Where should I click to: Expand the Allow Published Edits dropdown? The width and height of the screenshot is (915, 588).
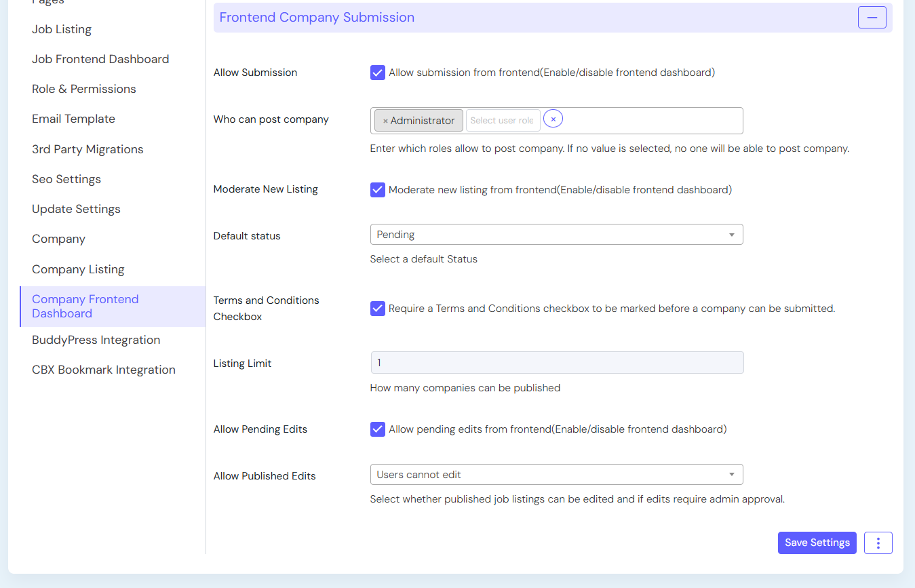(x=556, y=475)
